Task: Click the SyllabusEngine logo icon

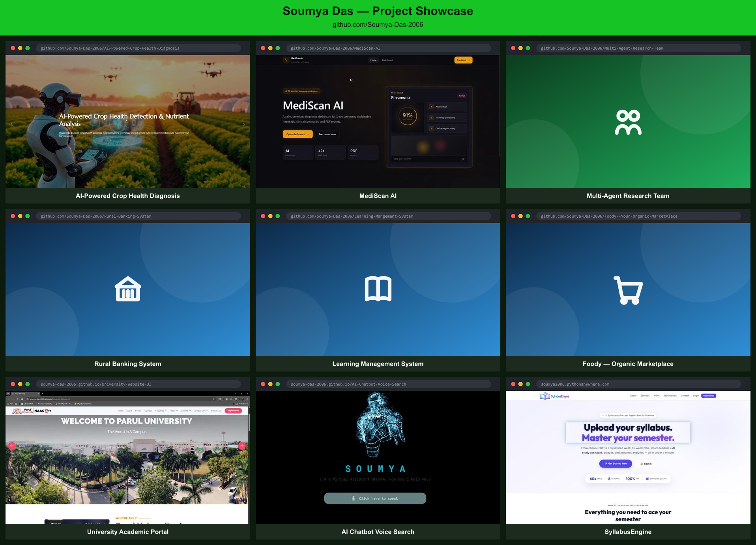Action: [545, 396]
